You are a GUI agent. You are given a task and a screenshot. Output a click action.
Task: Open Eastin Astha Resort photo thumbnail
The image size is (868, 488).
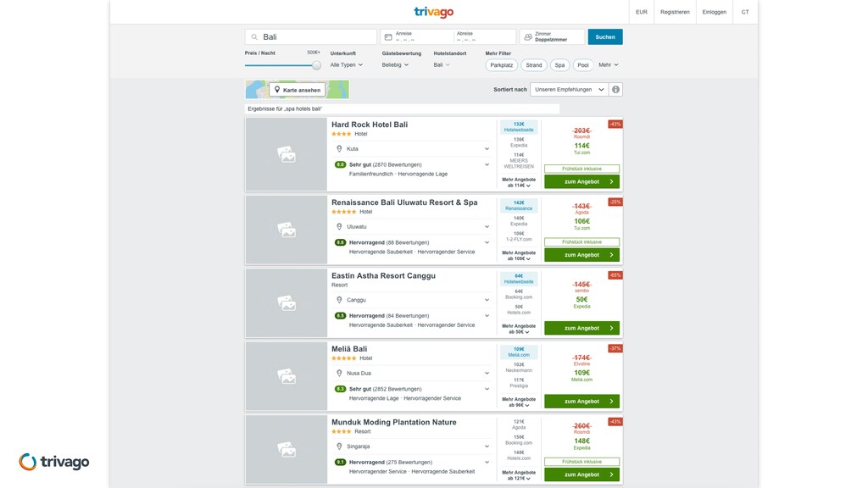[287, 303]
